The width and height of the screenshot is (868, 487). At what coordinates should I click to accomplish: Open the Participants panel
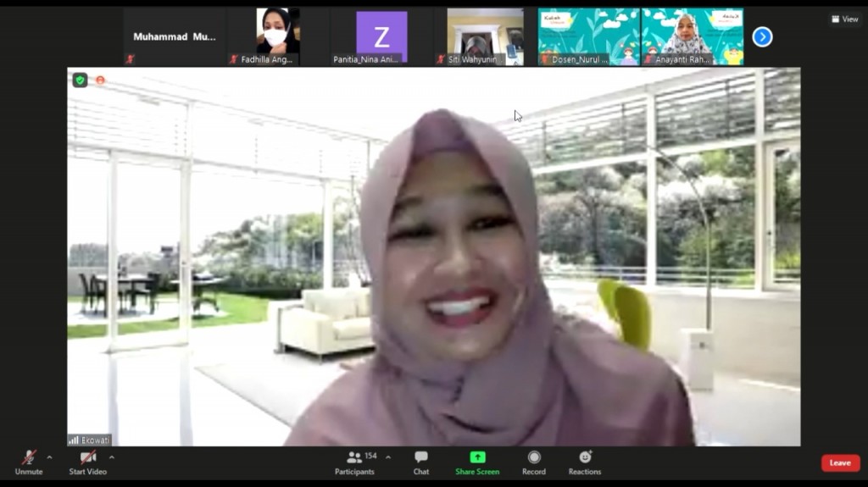[355, 458]
